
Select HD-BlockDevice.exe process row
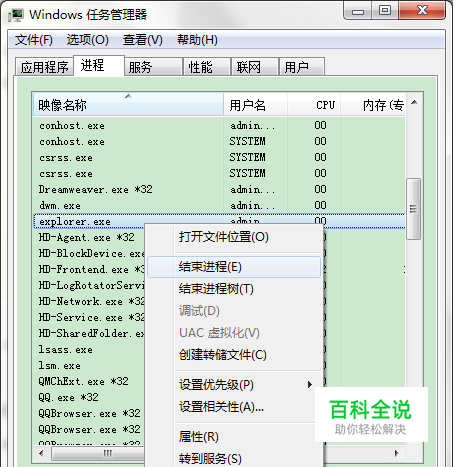coord(89,254)
